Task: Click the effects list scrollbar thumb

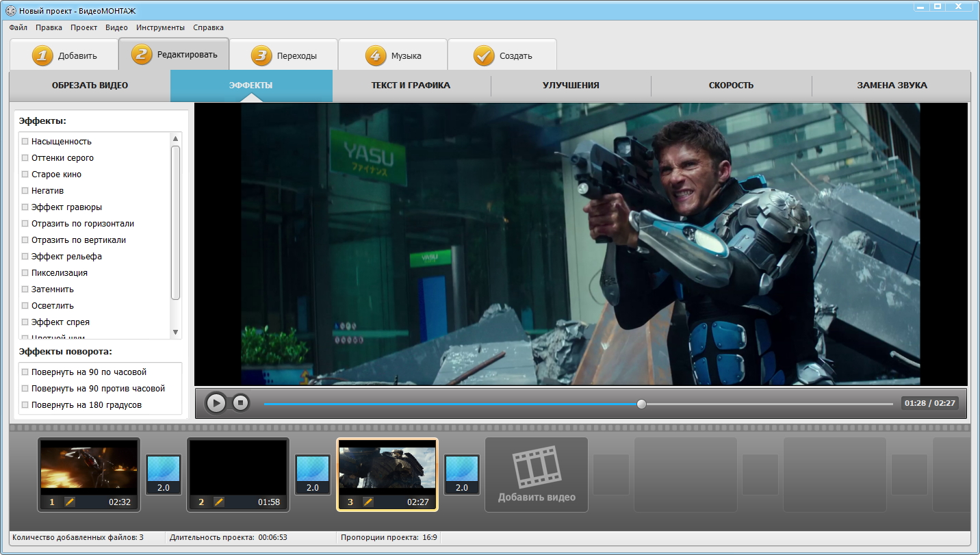Action: [176, 222]
